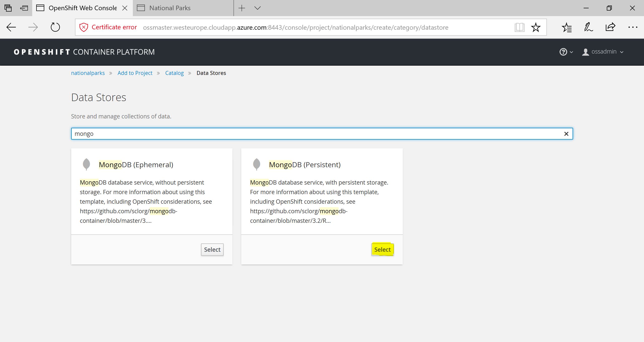Open a new browser tab
Screen dimensions: 644x342
(x=242, y=8)
